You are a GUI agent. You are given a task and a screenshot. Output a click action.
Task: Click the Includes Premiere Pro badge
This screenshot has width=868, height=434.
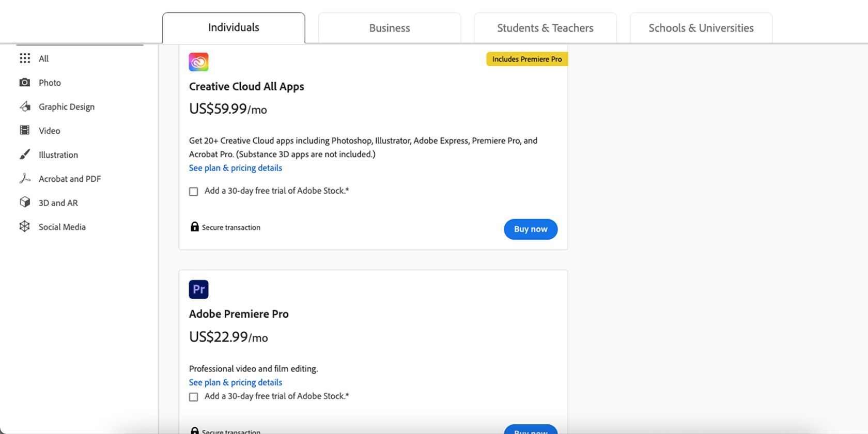pos(526,59)
